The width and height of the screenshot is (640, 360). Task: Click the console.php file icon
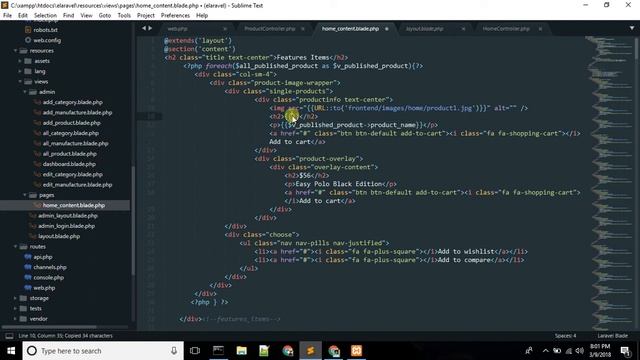click(x=28, y=278)
